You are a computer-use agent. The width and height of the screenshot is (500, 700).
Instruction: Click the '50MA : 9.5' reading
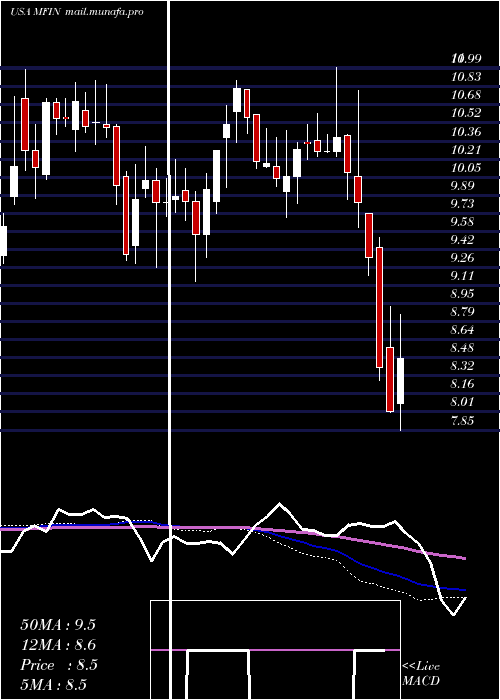coord(58,625)
